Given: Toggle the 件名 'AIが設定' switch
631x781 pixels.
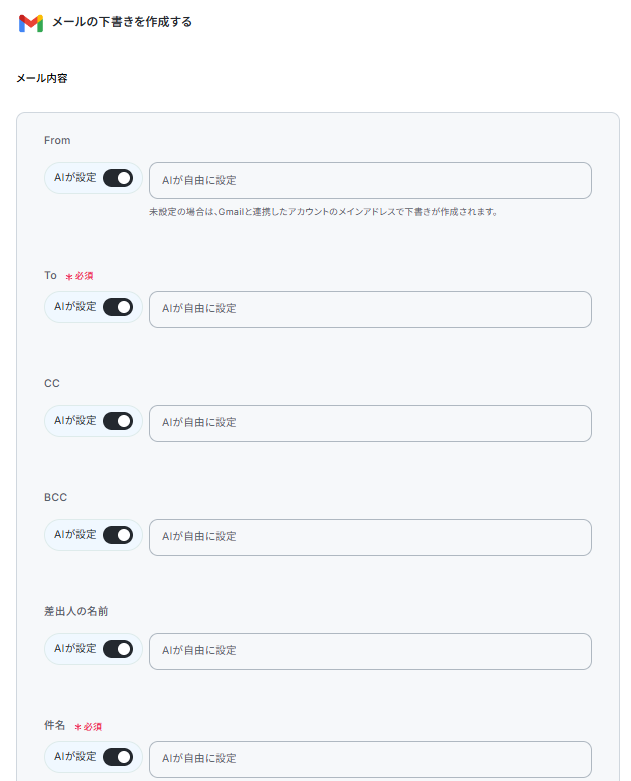Looking at the screenshot, I should tap(118, 758).
